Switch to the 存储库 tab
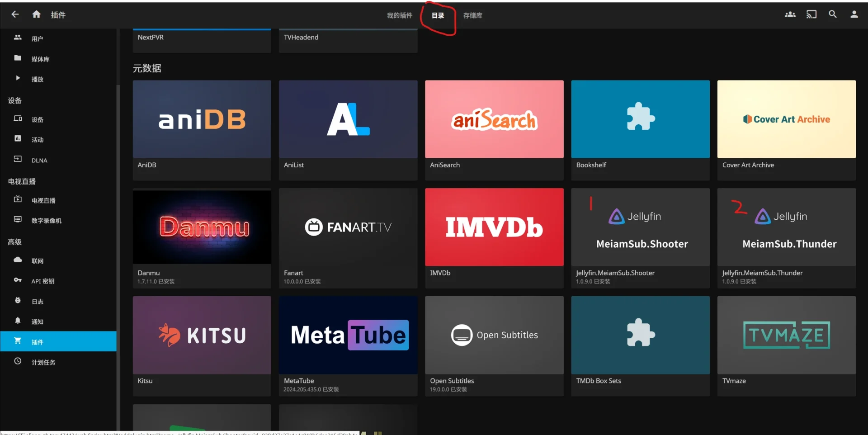The image size is (868, 435). (x=472, y=15)
